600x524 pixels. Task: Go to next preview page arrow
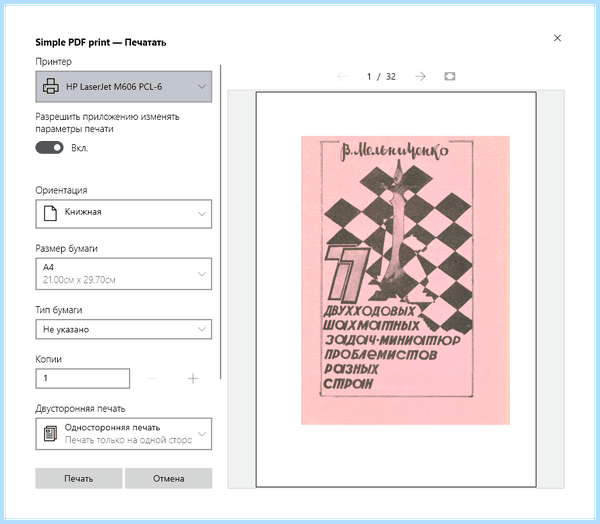coord(420,76)
